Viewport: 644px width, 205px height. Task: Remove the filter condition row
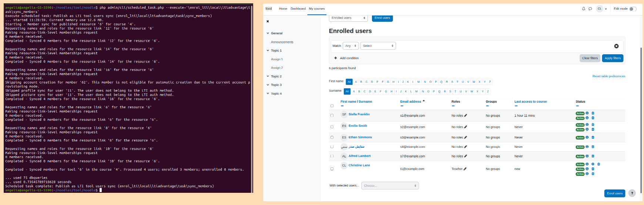616,46
